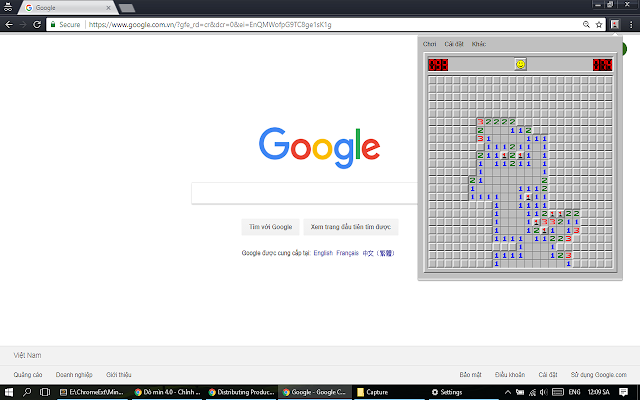Image resolution: width=640 pixels, height=400 pixels.
Task: Switch to Dò mìn 4.0 Chrome taskbar window
Action: click(x=167, y=392)
